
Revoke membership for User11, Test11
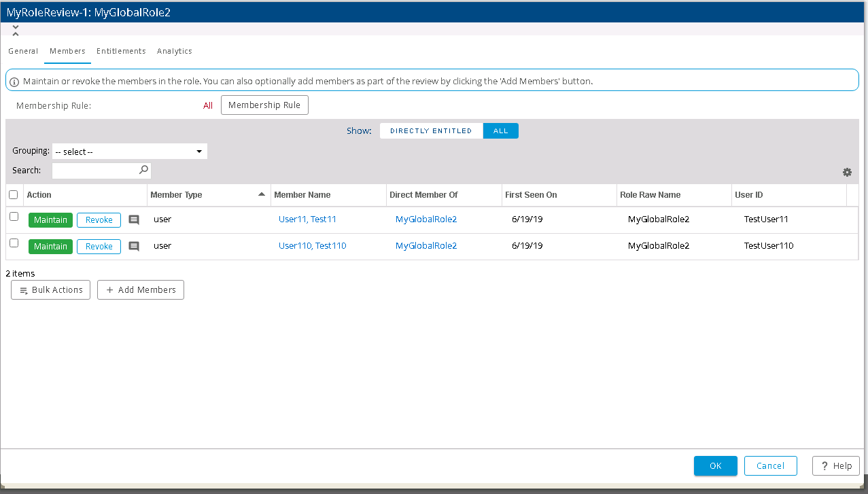tap(99, 219)
